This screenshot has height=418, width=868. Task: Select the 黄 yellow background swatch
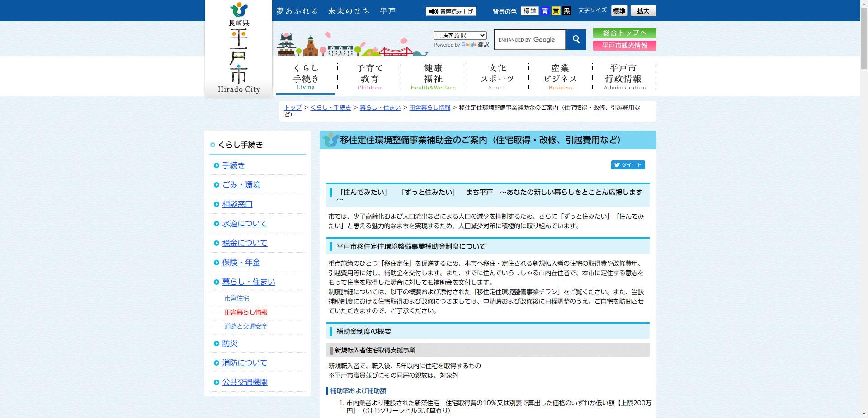[x=556, y=11]
